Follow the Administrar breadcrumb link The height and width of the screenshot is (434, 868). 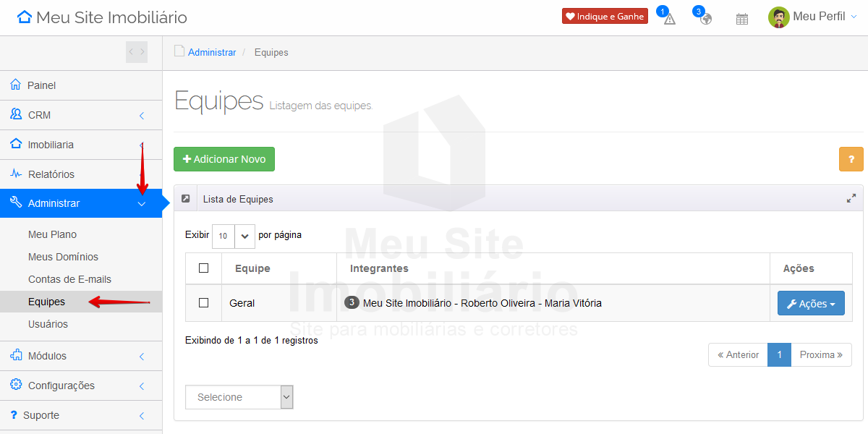[x=212, y=52]
